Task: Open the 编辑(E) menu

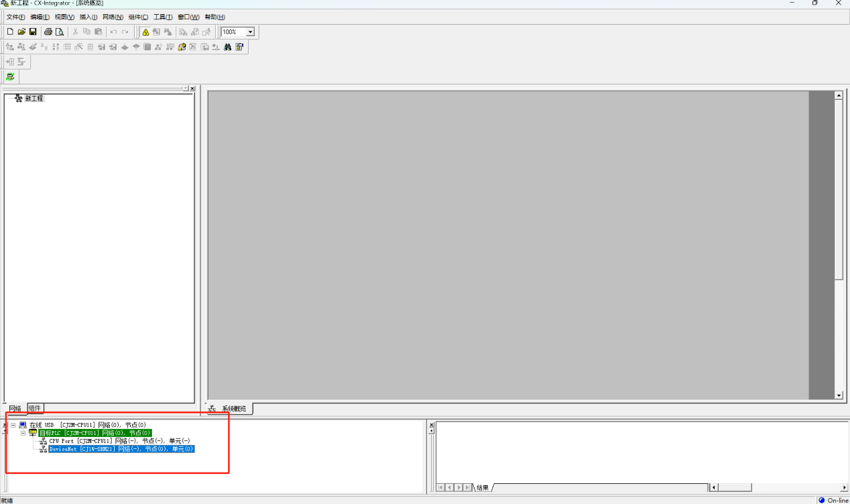Action: (40, 17)
